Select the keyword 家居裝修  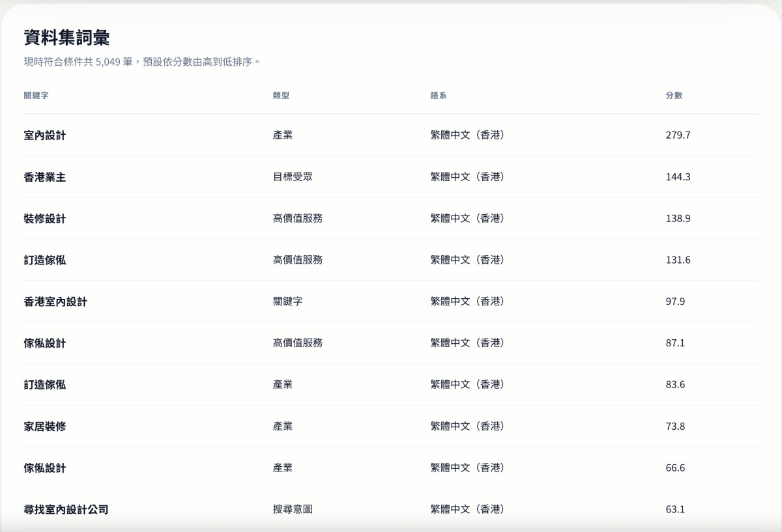tap(45, 427)
